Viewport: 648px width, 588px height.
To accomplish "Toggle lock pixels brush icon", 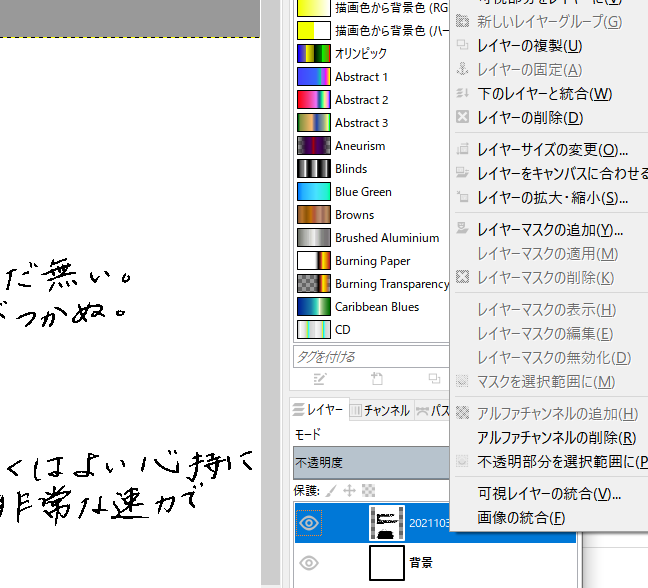I will click(x=331, y=490).
